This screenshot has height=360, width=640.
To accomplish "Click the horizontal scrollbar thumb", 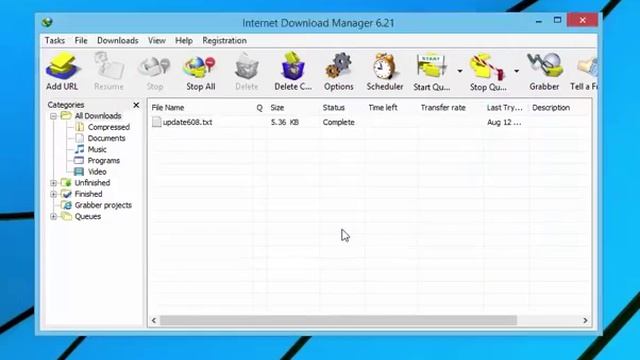I will 338,320.
